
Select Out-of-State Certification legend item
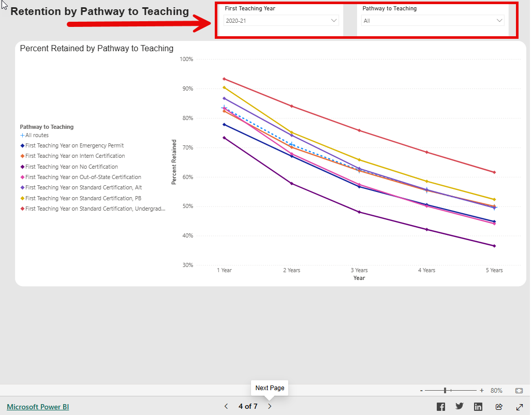(83, 177)
